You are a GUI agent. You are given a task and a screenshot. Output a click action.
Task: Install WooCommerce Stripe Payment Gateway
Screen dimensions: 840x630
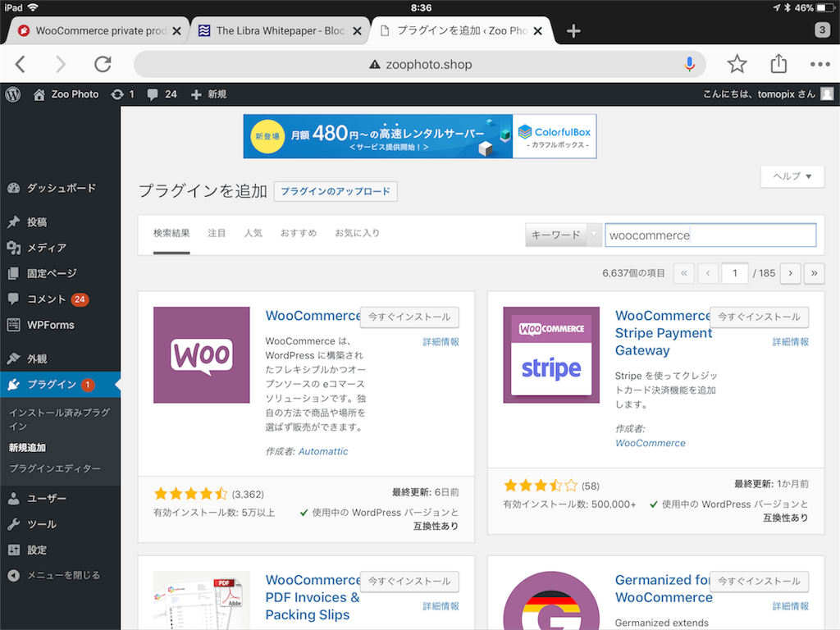tap(759, 317)
